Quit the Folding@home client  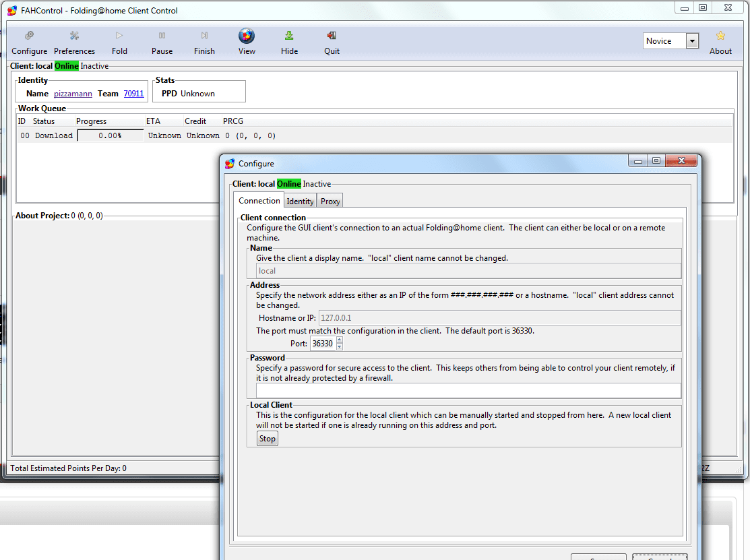(332, 42)
